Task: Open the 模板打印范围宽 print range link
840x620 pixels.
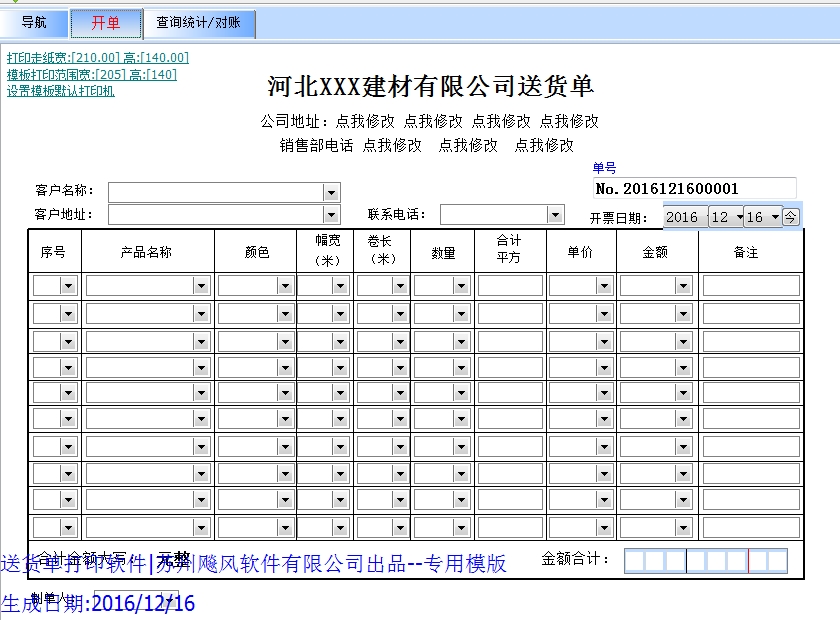Action: coord(92,74)
